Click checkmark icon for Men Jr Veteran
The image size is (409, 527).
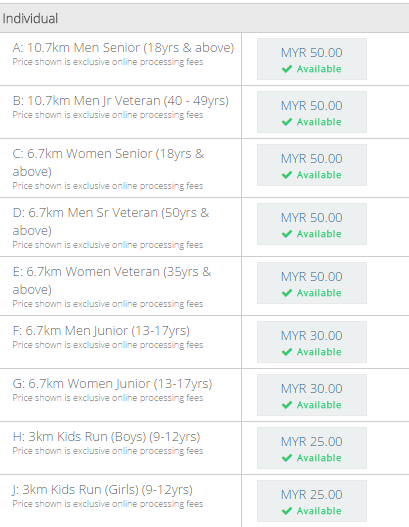(287, 122)
